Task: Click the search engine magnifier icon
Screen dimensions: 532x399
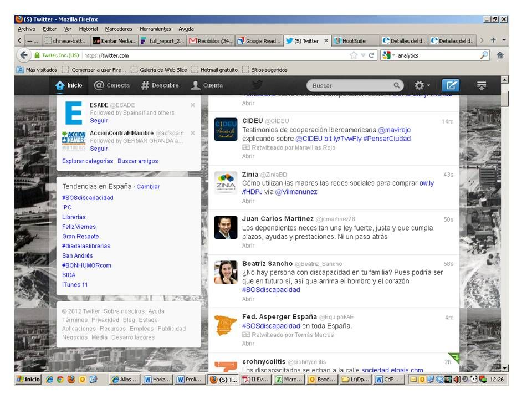Action: point(484,55)
